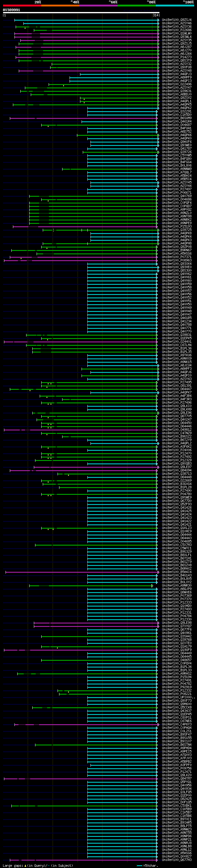This screenshot has width=197, height=868.
Task: Open hit UniRef100_B4FUA1
Action: click(177, 128)
